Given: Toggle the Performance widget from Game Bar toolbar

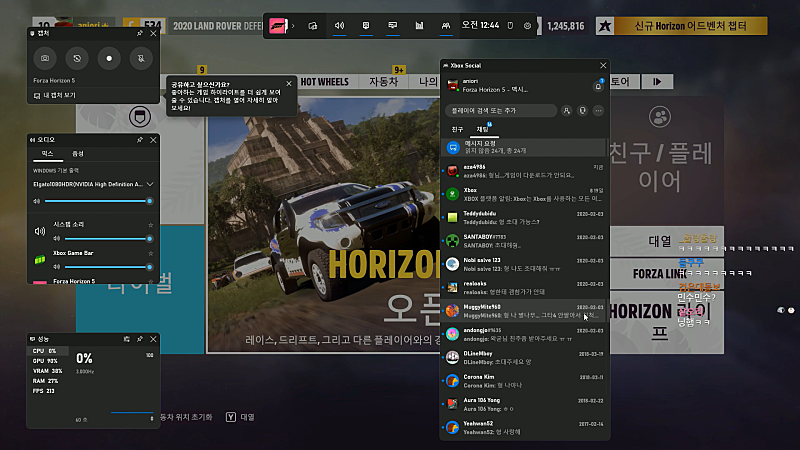Looking at the screenshot, I should click(392, 26).
